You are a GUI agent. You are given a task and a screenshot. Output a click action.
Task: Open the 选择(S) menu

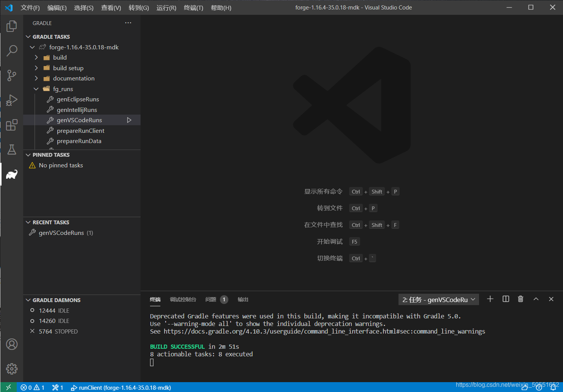click(x=84, y=8)
